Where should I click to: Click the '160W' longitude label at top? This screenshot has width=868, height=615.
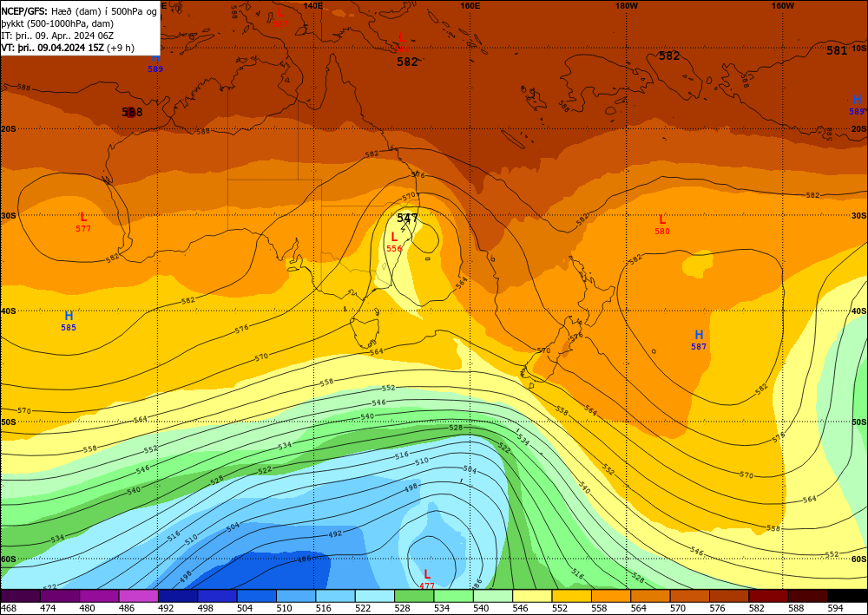pyautogui.click(x=783, y=5)
